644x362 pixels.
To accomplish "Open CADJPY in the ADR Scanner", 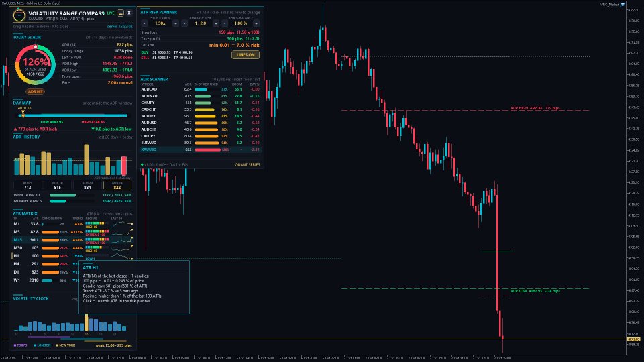I will 201,136.
